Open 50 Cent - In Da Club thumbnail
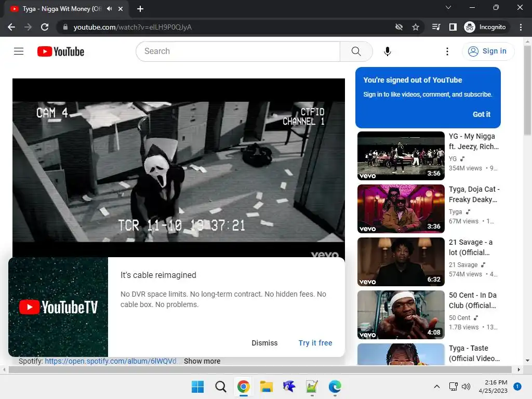The width and height of the screenshot is (532, 399). pos(401,314)
